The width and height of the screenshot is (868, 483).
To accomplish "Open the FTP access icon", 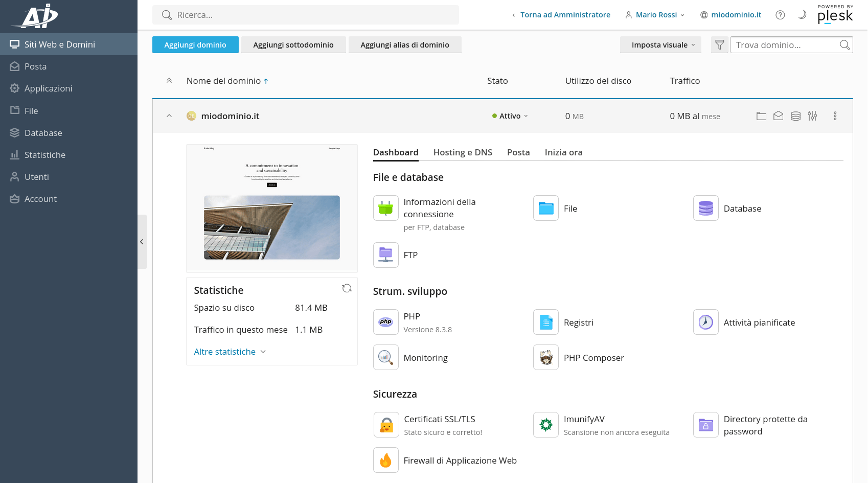I will (x=386, y=255).
